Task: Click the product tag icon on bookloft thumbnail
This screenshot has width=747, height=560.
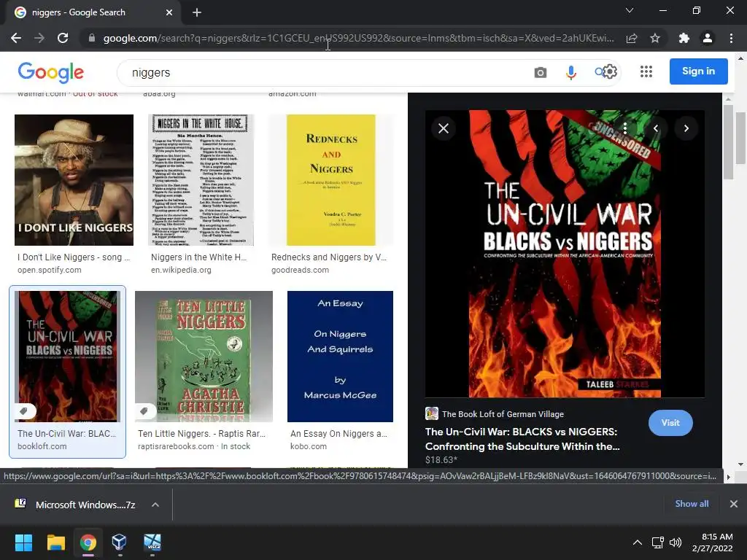Action: pos(24,411)
